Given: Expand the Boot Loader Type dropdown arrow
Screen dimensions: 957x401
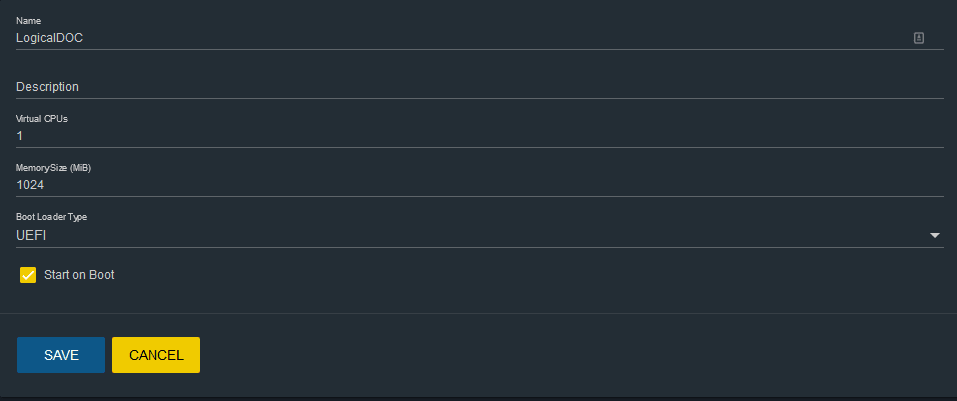Looking at the screenshot, I should [935, 235].
